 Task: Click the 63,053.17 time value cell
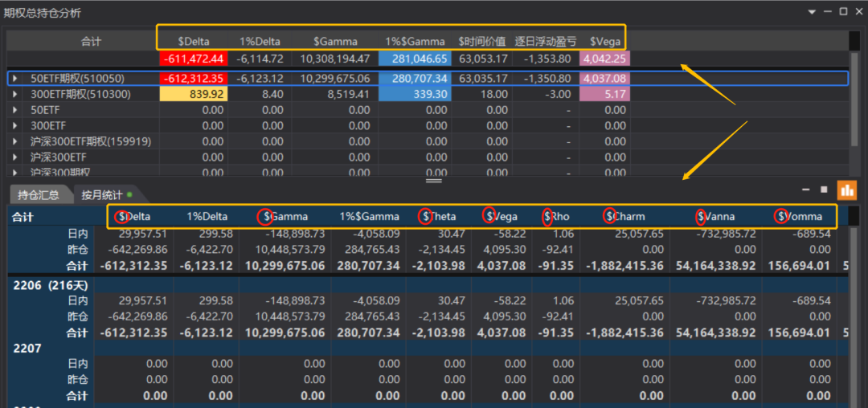[483, 59]
